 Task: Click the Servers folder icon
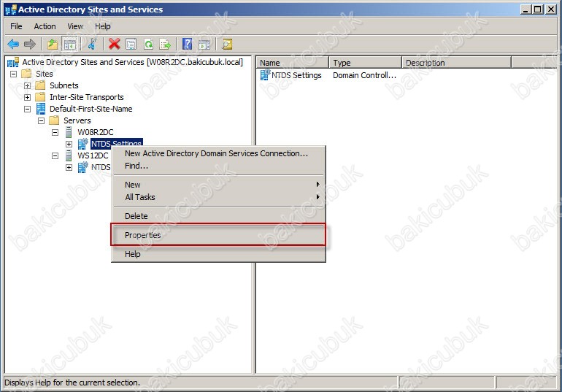(x=54, y=120)
